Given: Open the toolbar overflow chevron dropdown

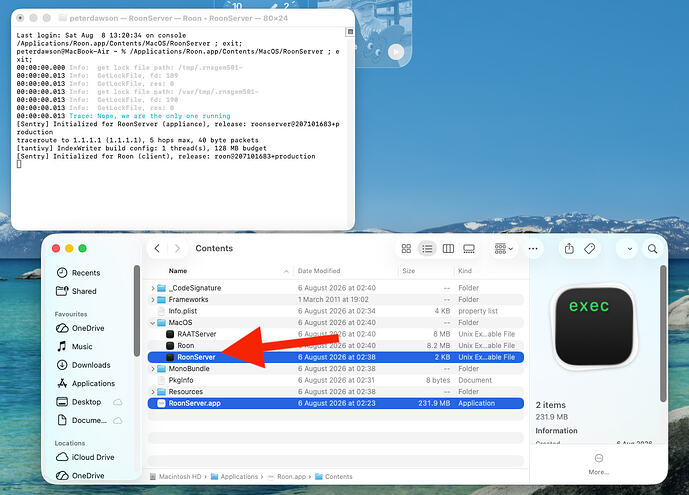Looking at the screenshot, I should 629,249.
